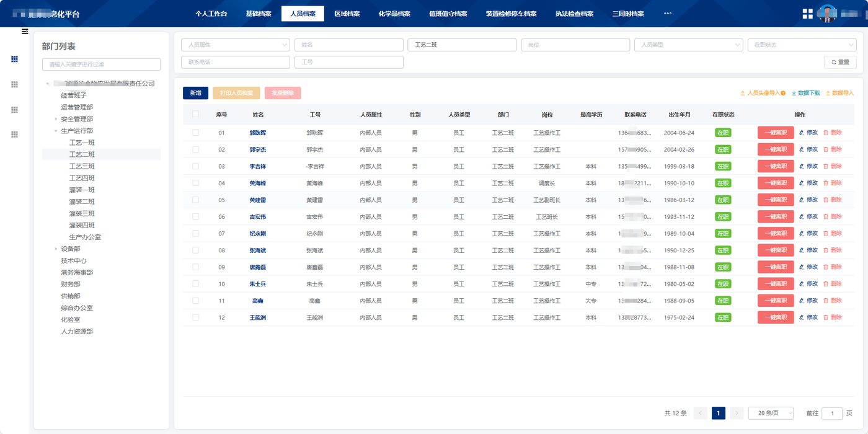
Task: Open the 20条/页 page size dropdown
Action: [772, 413]
